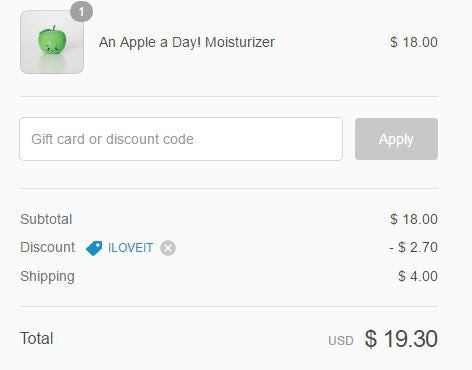
Task: Click the Total label
Action: pos(37,338)
